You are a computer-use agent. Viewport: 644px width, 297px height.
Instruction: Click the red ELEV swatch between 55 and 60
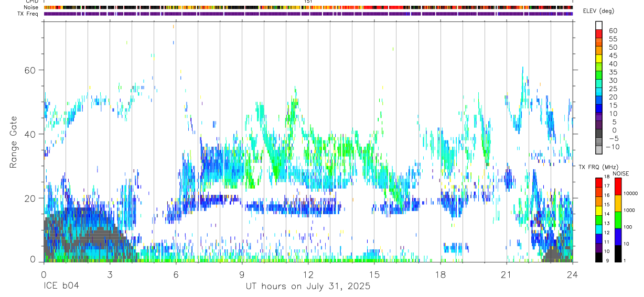pyautogui.click(x=599, y=34)
